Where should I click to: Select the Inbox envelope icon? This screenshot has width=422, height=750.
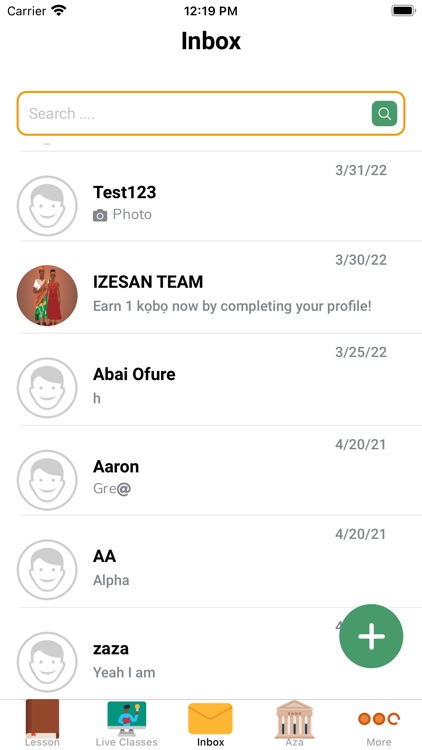[211, 718]
